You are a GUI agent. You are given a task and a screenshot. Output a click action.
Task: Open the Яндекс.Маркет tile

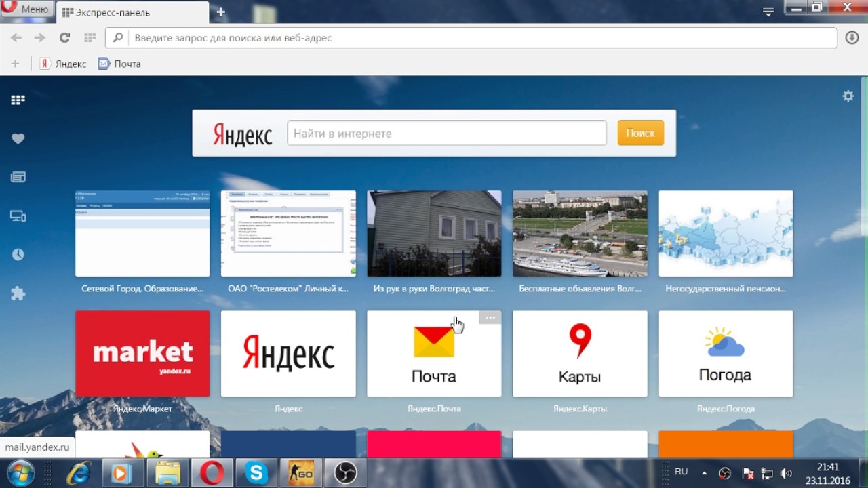[142, 354]
